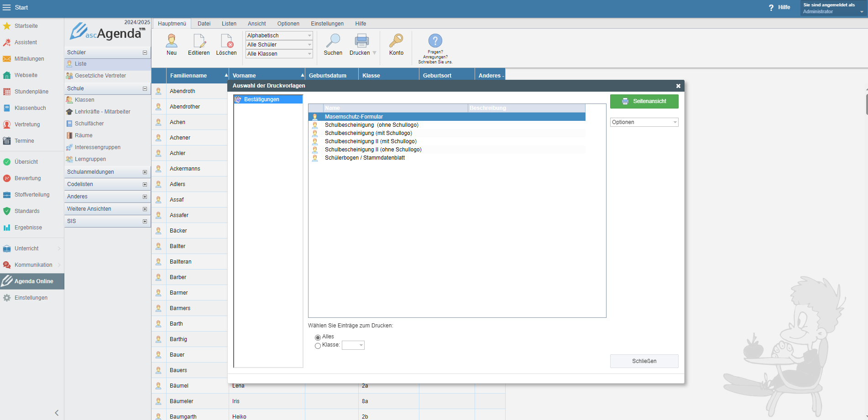The image size is (868, 420).
Task: Open the Optionen dropdown in dialog
Action: tap(644, 122)
